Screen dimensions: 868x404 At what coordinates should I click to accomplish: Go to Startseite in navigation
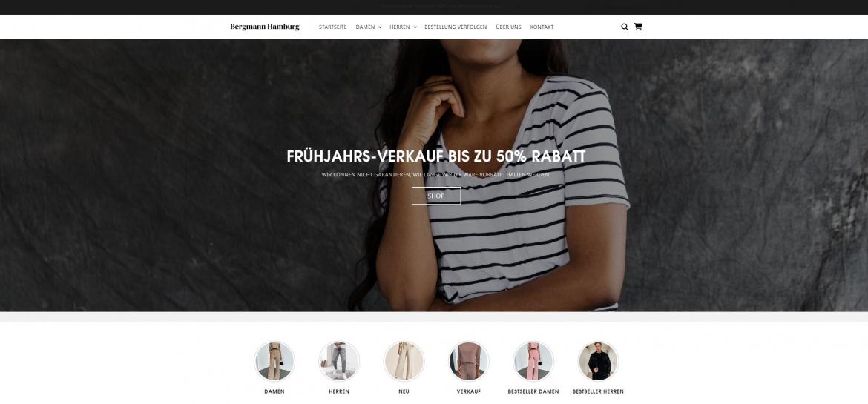(332, 27)
